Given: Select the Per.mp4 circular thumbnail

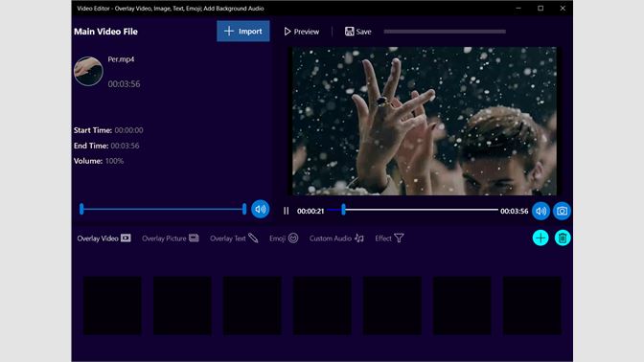Looking at the screenshot, I should tap(88, 71).
